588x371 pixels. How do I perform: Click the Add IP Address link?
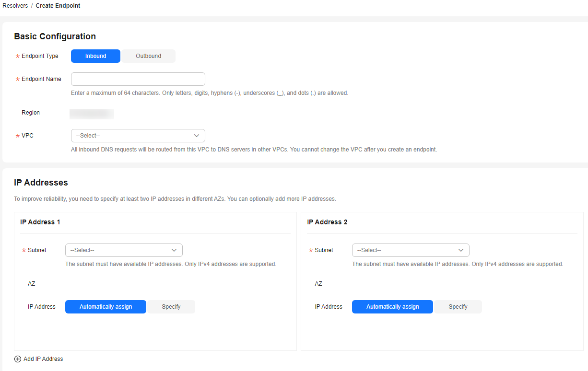coord(43,359)
